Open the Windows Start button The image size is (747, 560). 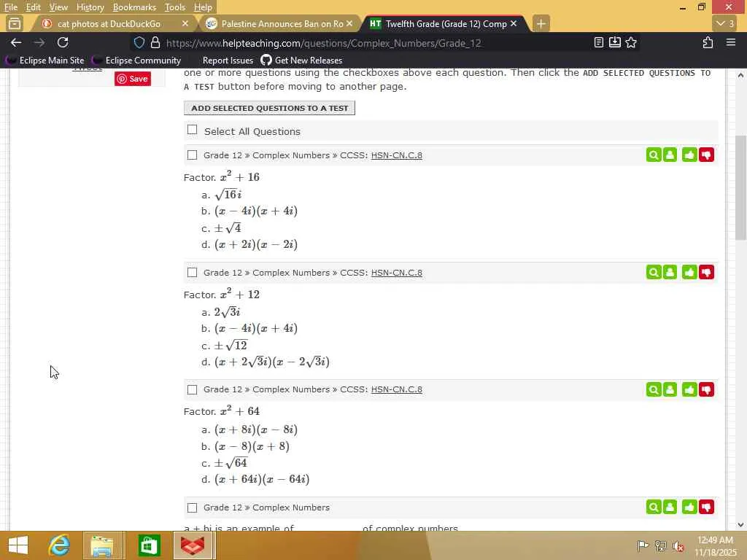point(18,545)
